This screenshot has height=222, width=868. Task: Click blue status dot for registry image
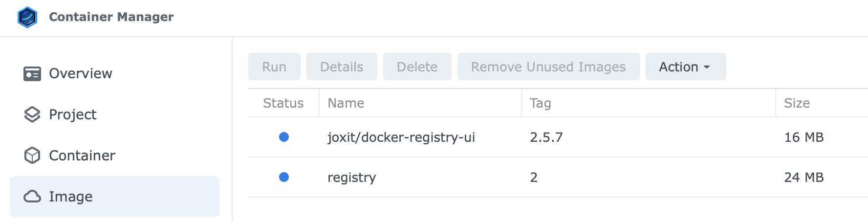(284, 177)
